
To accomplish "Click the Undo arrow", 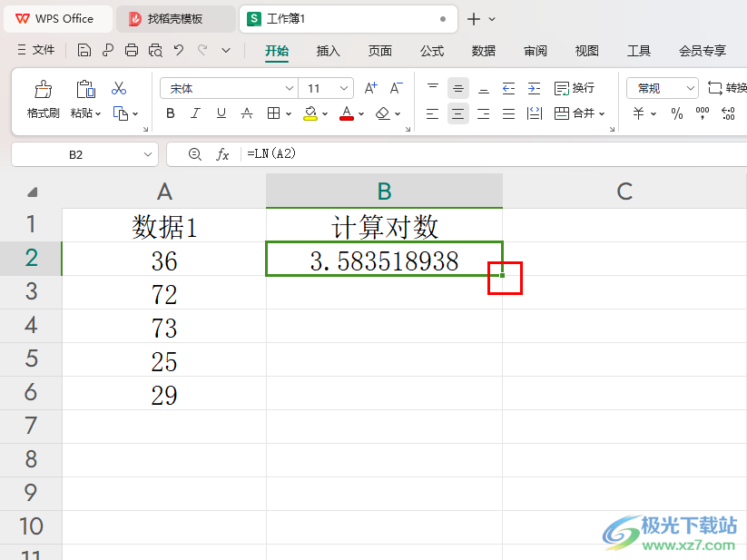I will tap(179, 50).
